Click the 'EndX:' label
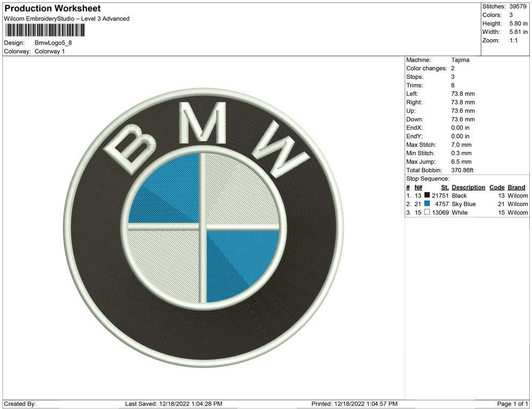This screenshot has width=532, height=409. [x=414, y=128]
